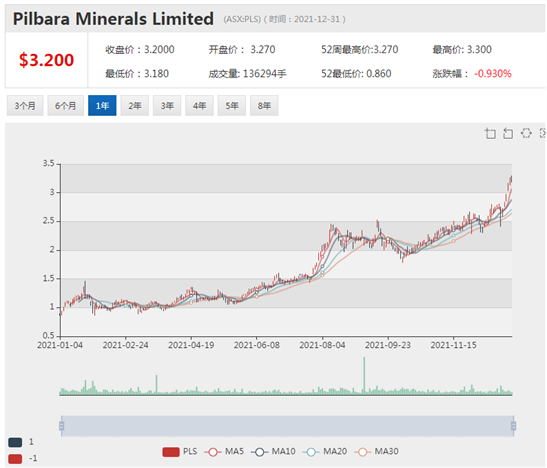Switch chart to 2年 range
This screenshot has height=468, width=547.
(135, 105)
